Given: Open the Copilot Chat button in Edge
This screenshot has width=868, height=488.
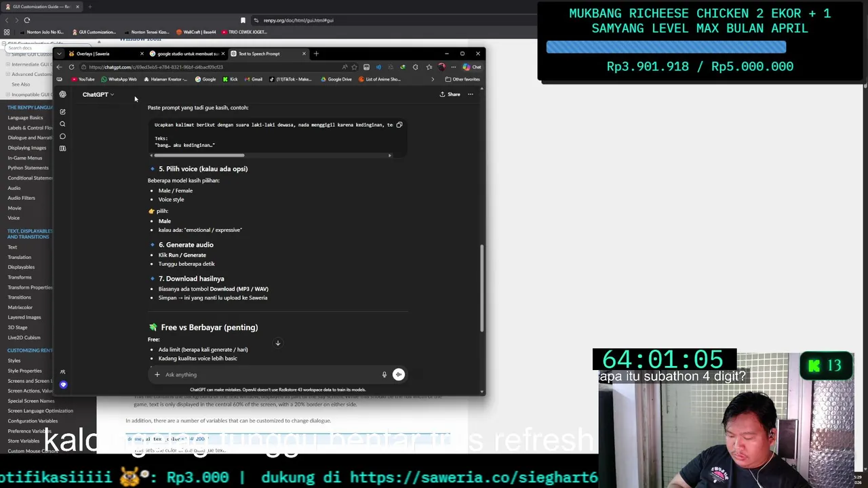Looking at the screenshot, I should (x=472, y=67).
